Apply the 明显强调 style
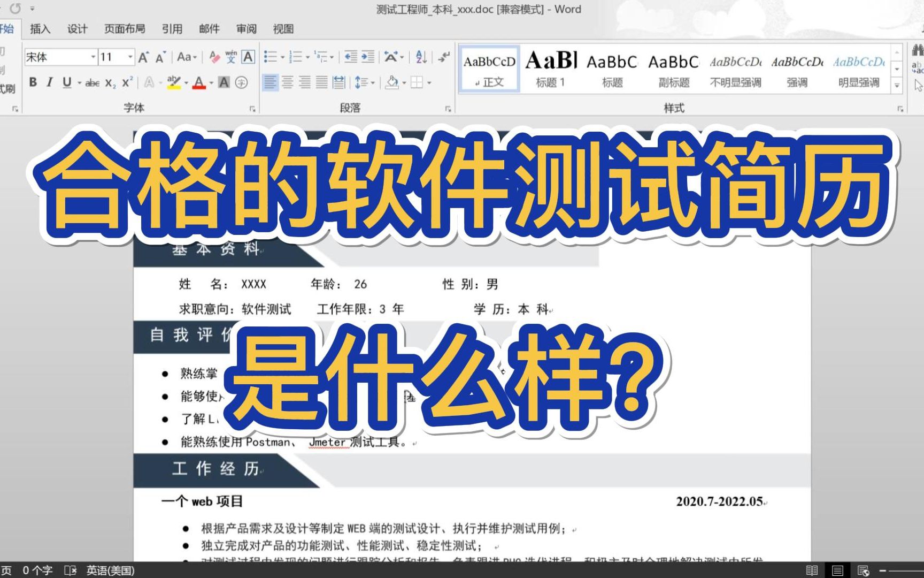Image resolution: width=924 pixels, height=578 pixels. pyautogui.click(x=859, y=69)
